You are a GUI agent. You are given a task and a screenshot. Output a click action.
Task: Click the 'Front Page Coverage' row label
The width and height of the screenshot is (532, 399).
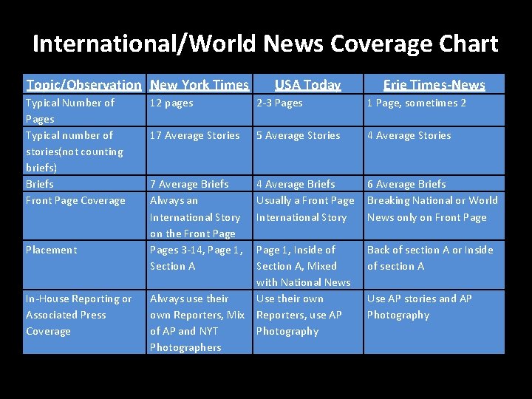(x=84, y=216)
